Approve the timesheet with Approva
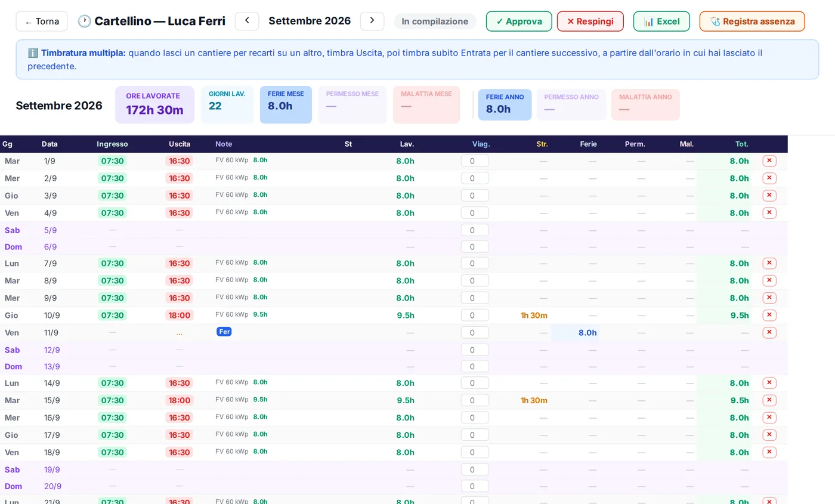This screenshot has height=504, width=835. click(519, 21)
